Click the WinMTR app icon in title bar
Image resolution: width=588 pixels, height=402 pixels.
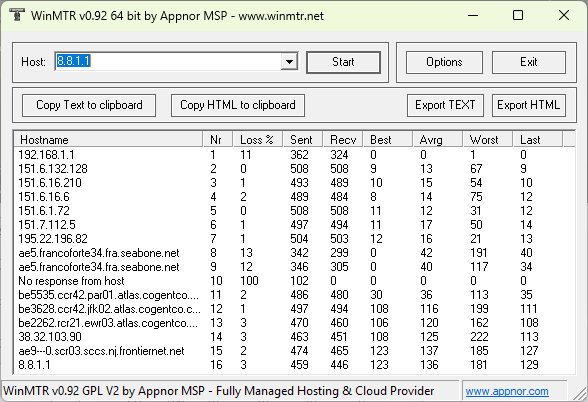point(16,15)
